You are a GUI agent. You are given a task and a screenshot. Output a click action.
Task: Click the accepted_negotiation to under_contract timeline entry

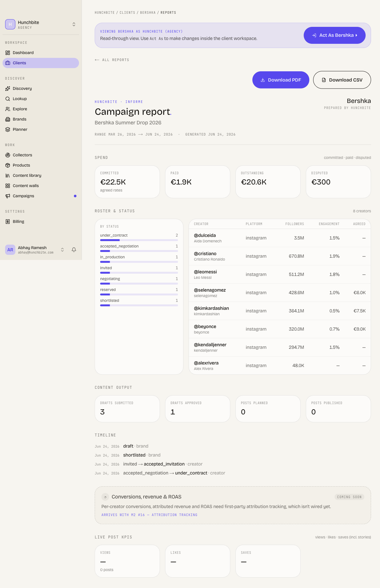click(160, 473)
